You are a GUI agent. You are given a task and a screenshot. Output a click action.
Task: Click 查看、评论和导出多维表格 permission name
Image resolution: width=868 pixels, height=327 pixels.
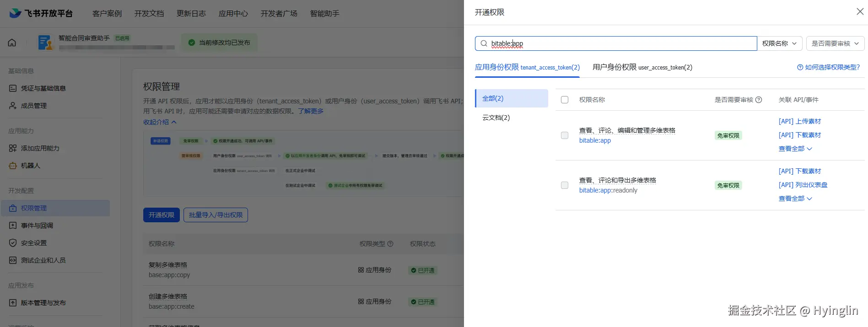pyautogui.click(x=618, y=180)
